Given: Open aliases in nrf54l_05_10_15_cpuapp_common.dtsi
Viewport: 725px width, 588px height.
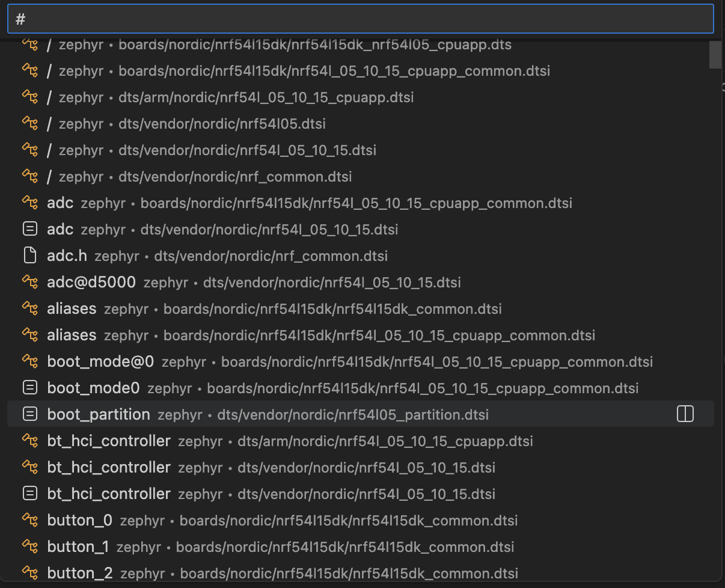Looking at the screenshot, I should pyautogui.click(x=360, y=335).
